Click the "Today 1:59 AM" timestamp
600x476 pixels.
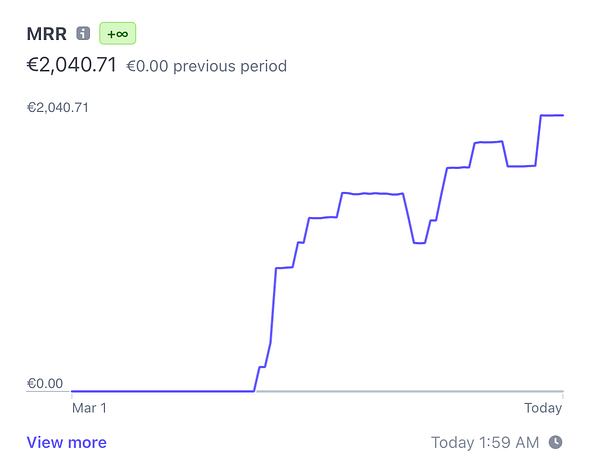click(485, 442)
